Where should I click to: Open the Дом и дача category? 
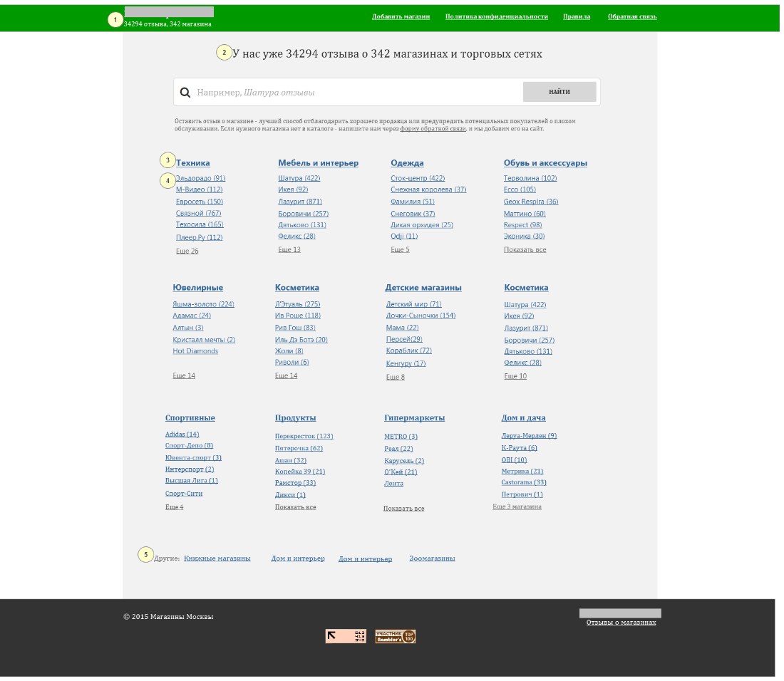(x=523, y=417)
